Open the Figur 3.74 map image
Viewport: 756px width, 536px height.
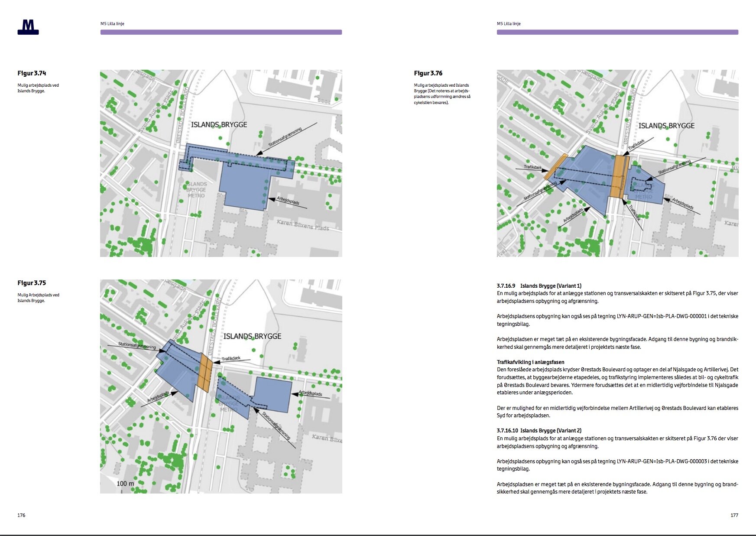221,163
